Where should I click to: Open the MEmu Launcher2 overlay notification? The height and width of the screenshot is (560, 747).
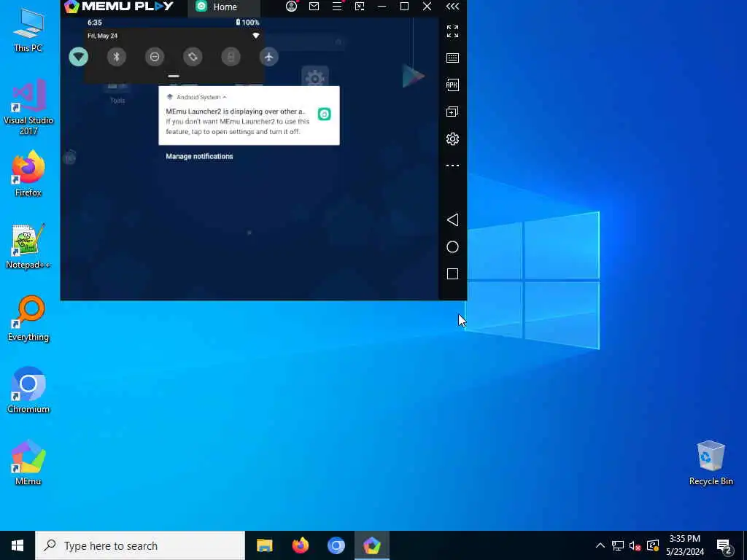[249, 116]
